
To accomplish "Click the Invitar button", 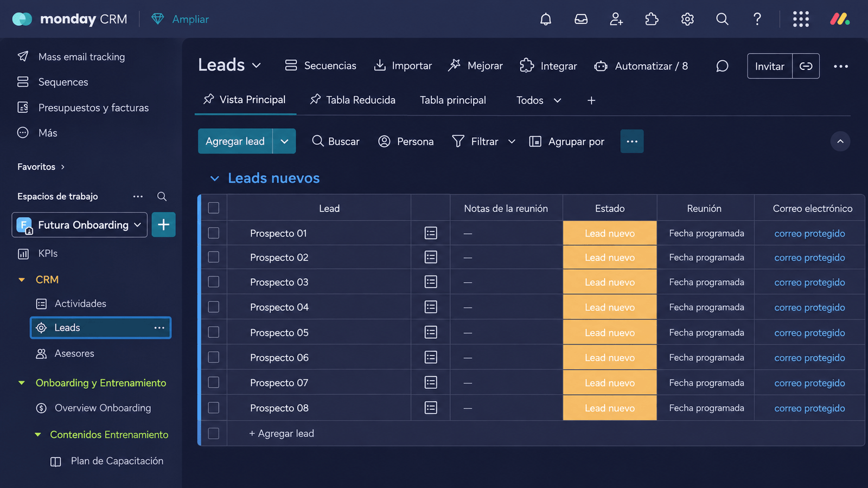I will click(x=770, y=66).
